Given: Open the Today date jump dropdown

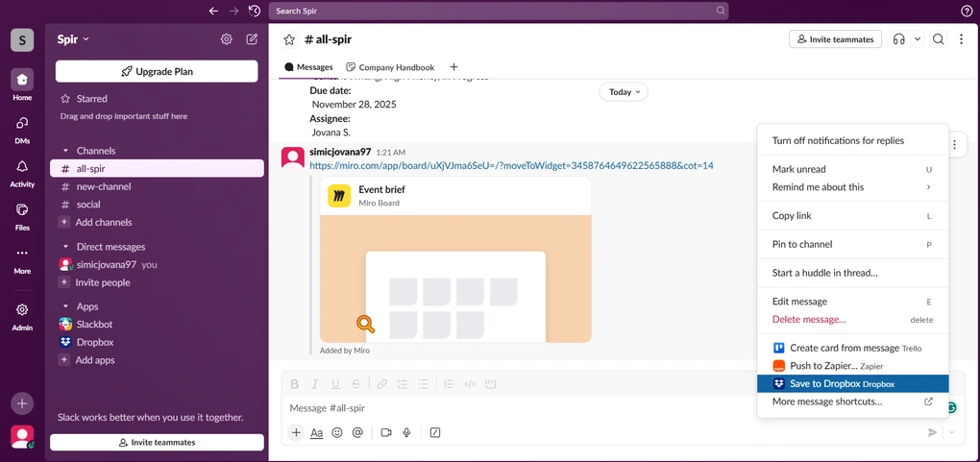Looking at the screenshot, I should [x=624, y=92].
